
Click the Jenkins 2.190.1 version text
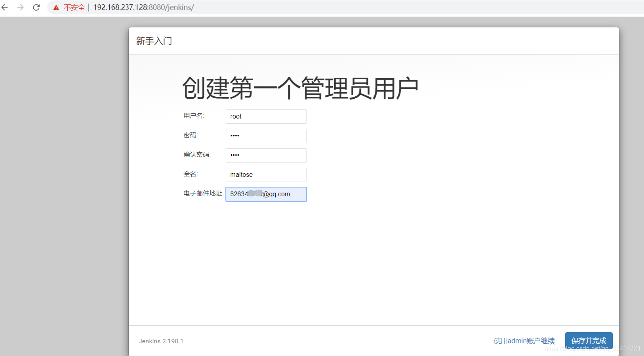pyautogui.click(x=161, y=341)
